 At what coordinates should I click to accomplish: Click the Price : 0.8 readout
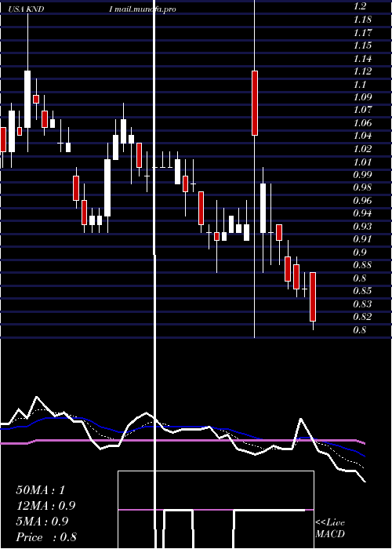click(x=46, y=537)
